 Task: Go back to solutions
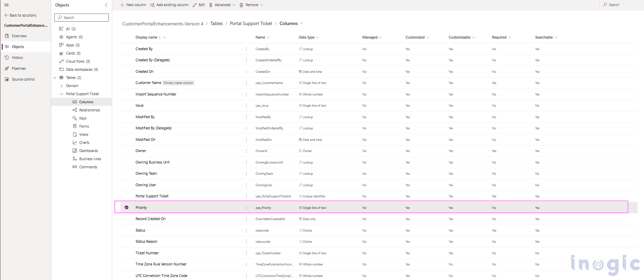coord(20,15)
